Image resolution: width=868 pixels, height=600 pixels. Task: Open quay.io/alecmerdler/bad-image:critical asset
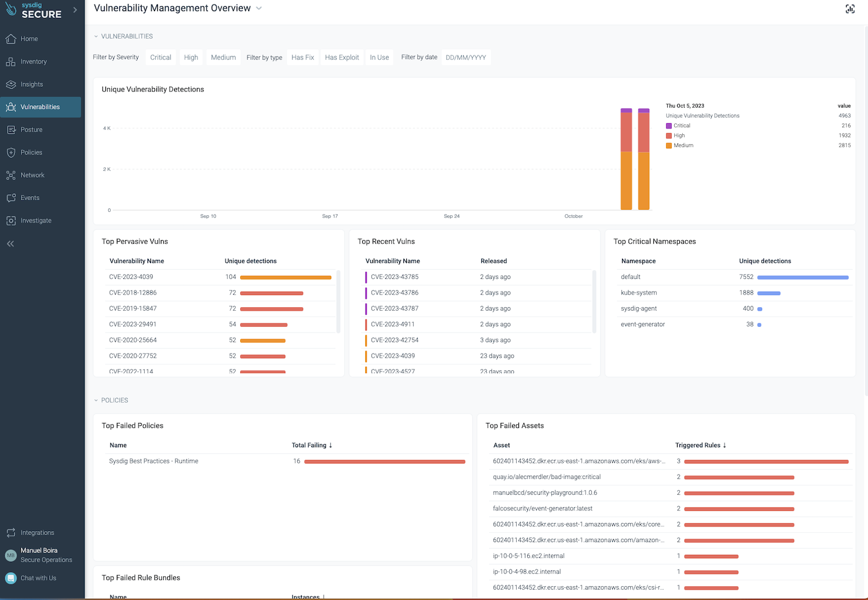(671, 477)
